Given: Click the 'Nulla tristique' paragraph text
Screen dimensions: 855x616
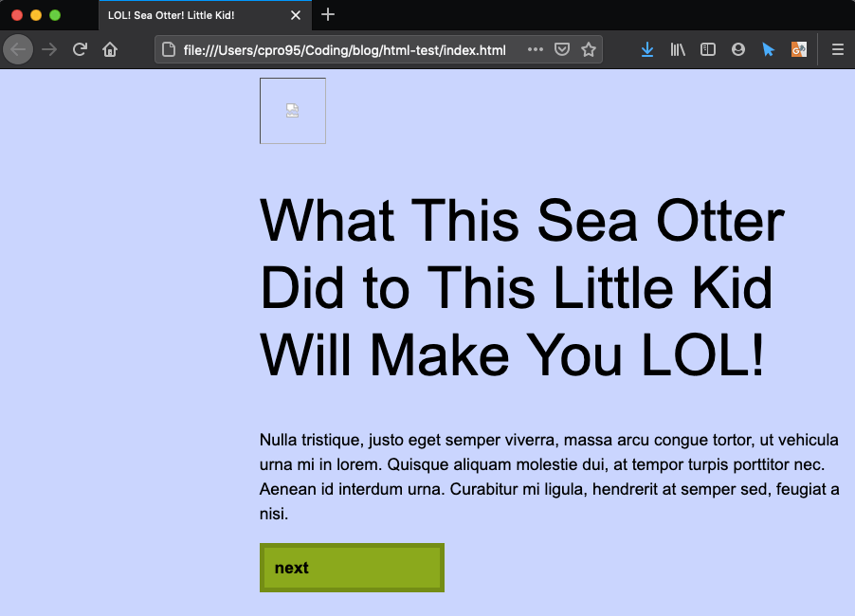Looking at the screenshot, I should point(549,477).
